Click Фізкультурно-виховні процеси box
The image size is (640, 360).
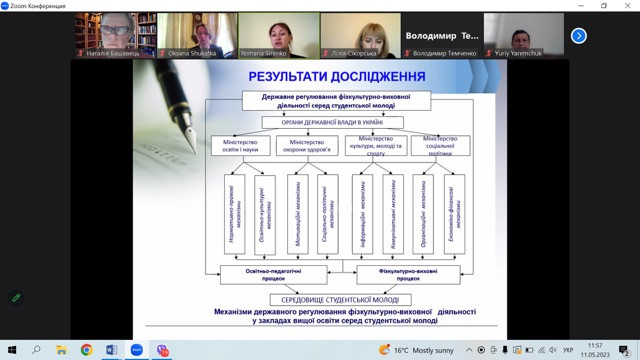coord(408,275)
